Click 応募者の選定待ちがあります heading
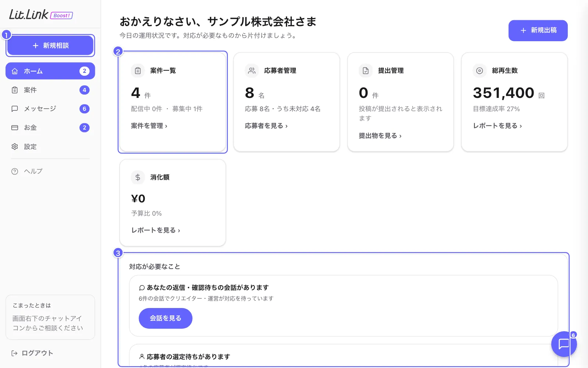 click(x=189, y=357)
